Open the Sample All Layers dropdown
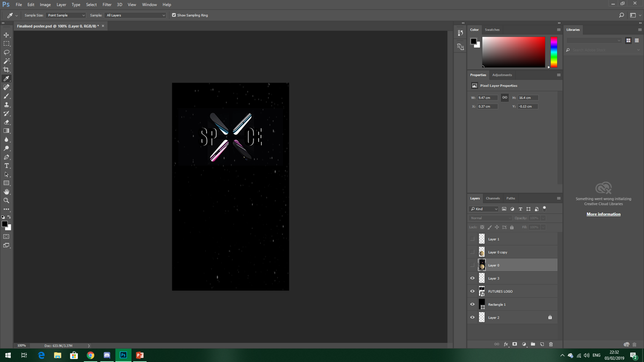Viewport: 644px width, 362px height. [x=135, y=15]
